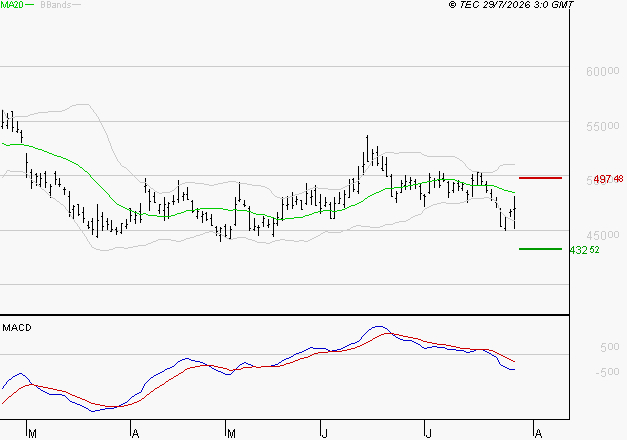Click the TEC copyright timestamp text
Viewport: 627px width, 440px height.
tap(511, 4)
